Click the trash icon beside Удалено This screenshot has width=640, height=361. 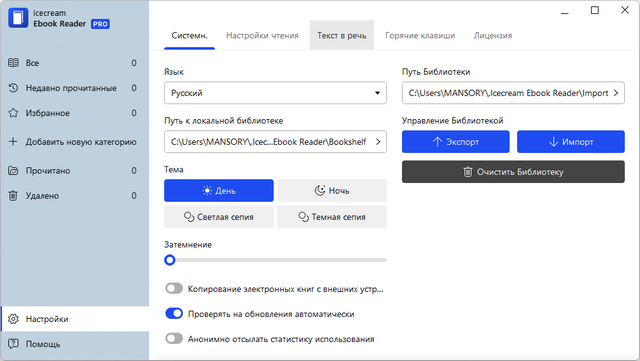point(13,196)
